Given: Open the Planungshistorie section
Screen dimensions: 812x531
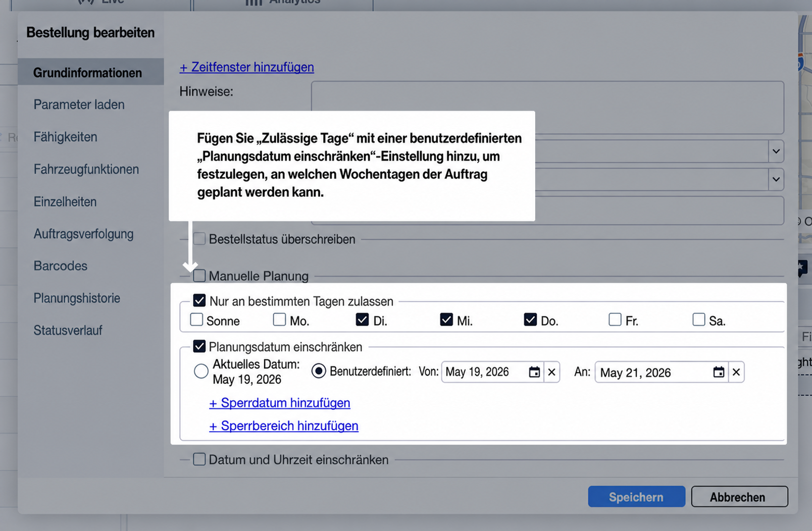Looking at the screenshot, I should (x=77, y=298).
